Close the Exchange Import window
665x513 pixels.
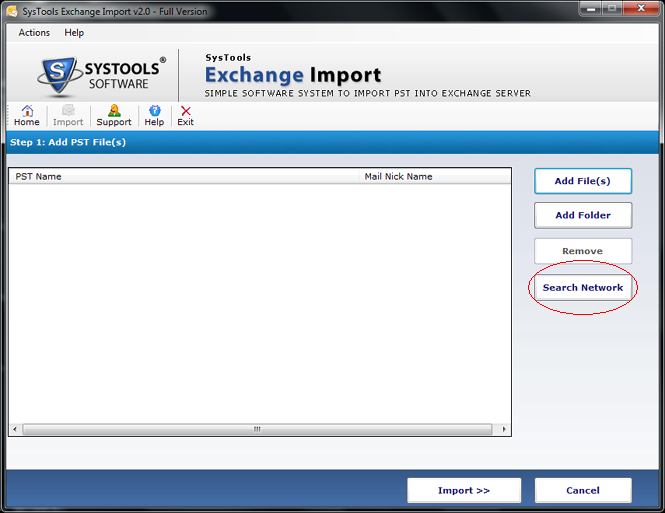coord(641,8)
